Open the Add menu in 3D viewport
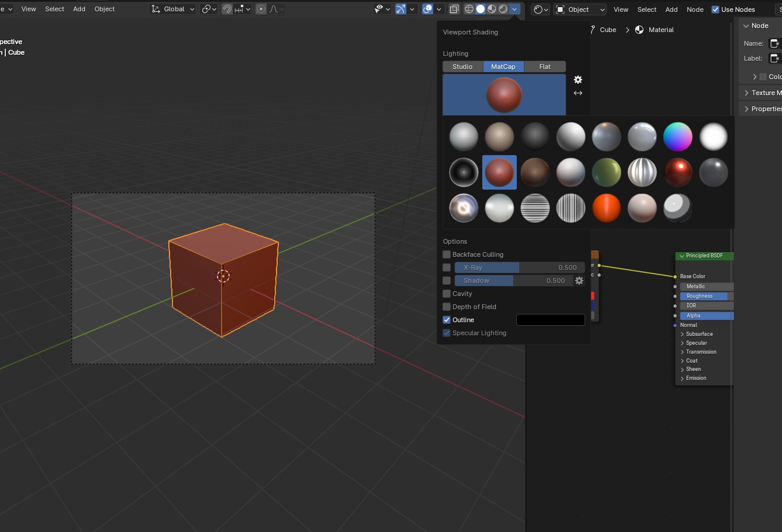The height and width of the screenshot is (532, 782). pyautogui.click(x=79, y=10)
